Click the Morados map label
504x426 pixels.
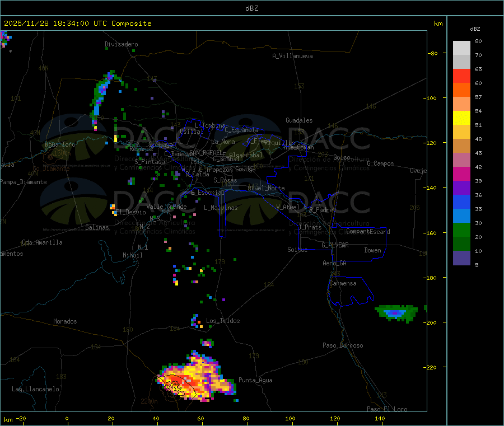tap(65, 321)
